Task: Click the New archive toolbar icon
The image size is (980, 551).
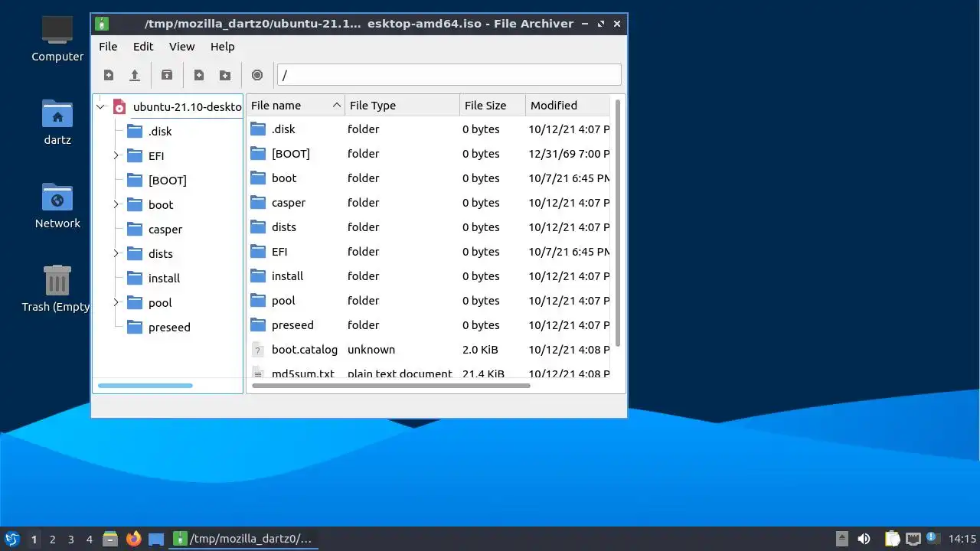Action: click(x=109, y=75)
